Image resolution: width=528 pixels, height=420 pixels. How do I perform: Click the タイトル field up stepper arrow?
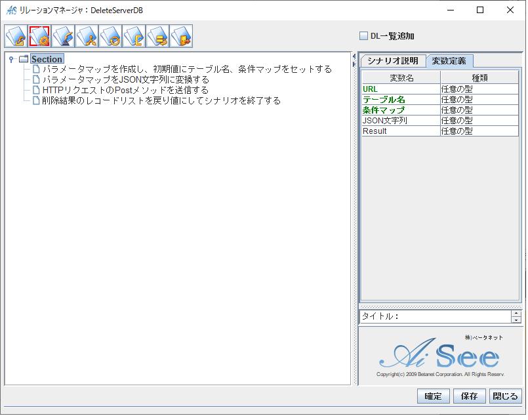point(516,313)
